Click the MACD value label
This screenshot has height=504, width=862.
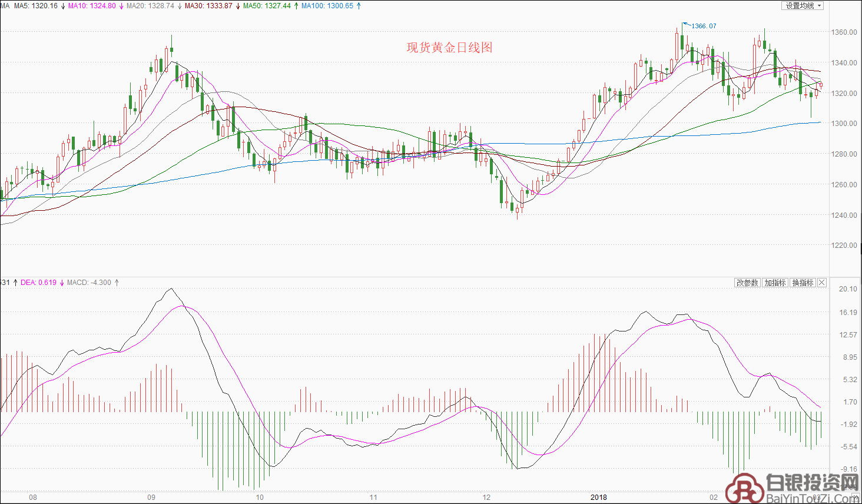[89, 283]
